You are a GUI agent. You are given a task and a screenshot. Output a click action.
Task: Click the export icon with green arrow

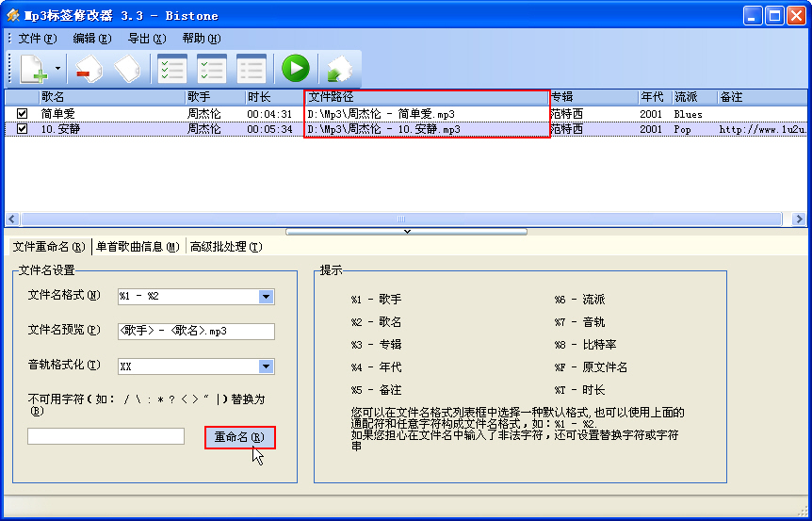tap(338, 69)
